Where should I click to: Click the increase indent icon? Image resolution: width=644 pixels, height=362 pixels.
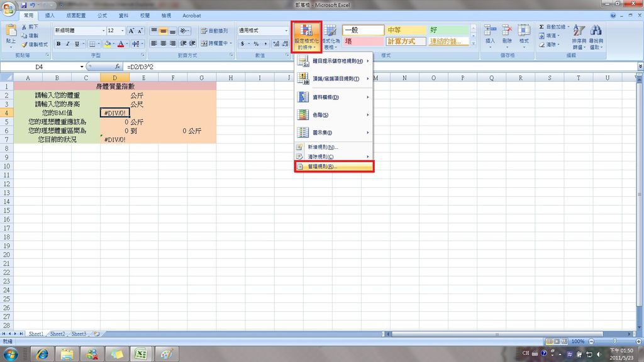tap(192, 43)
